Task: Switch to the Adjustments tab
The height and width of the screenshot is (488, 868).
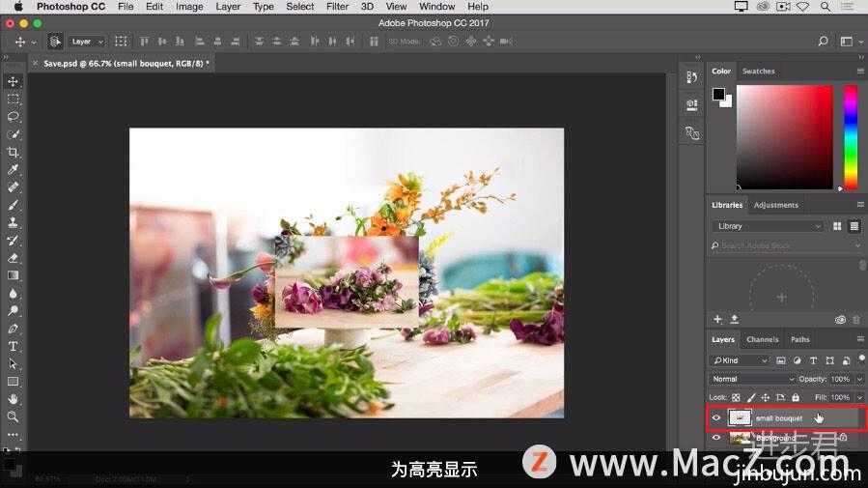Action: click(776, 205)
